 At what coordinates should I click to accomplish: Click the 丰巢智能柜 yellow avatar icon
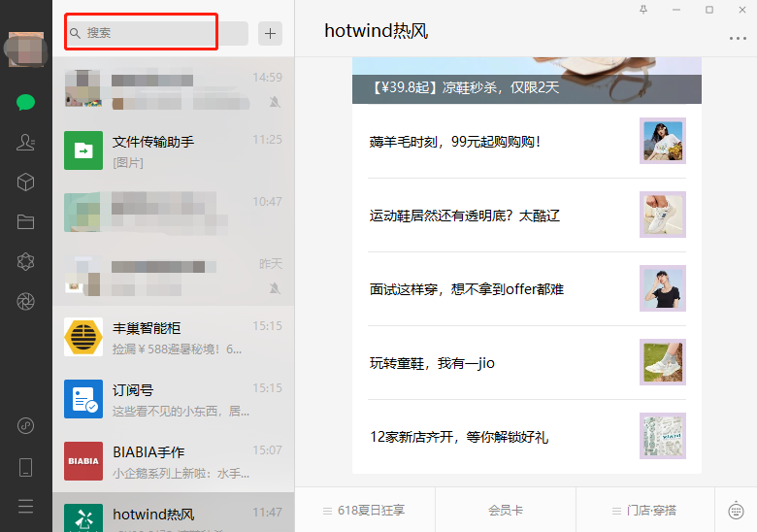(83, 337)
